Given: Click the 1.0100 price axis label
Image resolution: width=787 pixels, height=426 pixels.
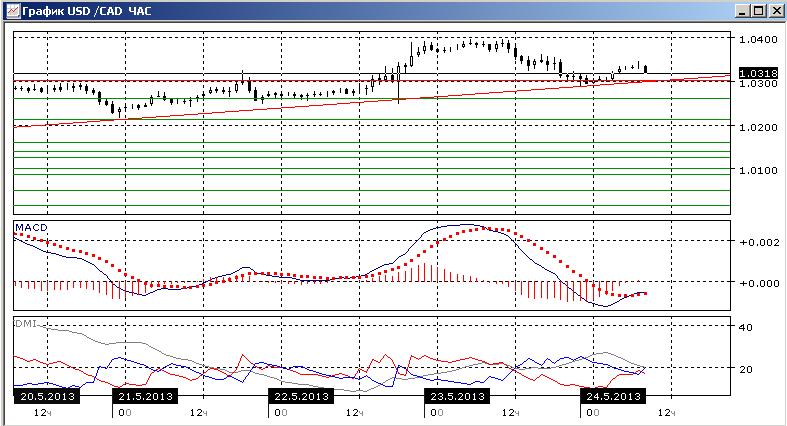Looking at the screenshot, I should tap(758, 171).
